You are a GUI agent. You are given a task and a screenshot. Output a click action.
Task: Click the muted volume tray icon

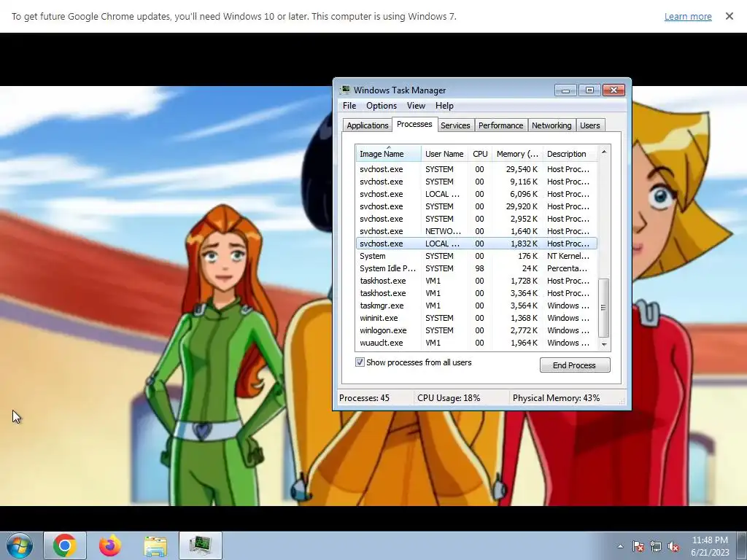[x=673, y=546]
